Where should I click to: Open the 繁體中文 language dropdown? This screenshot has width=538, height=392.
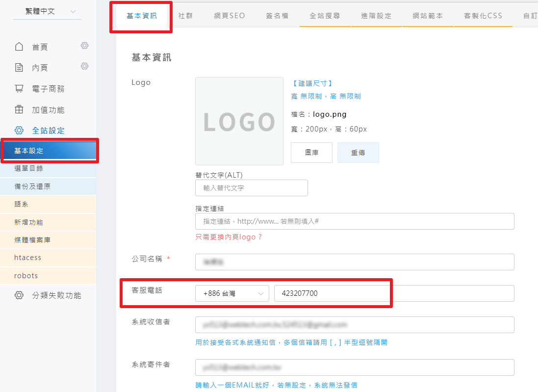coord(48,11)
